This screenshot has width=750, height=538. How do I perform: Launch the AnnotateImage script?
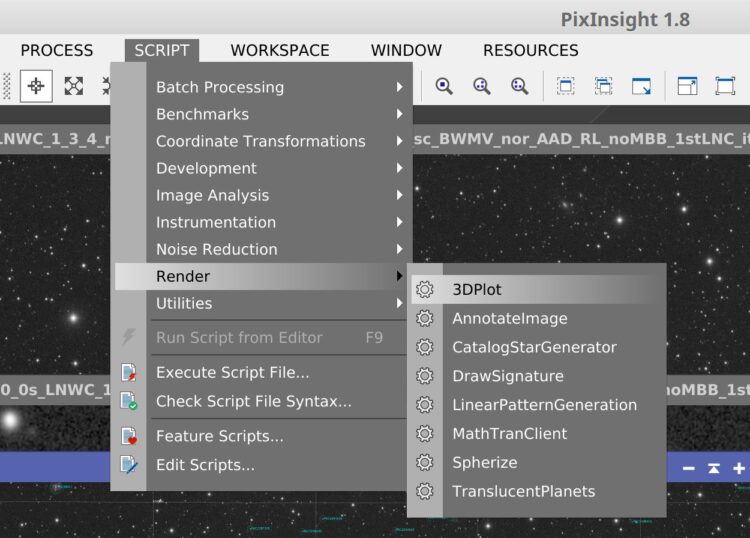(537, 318)
